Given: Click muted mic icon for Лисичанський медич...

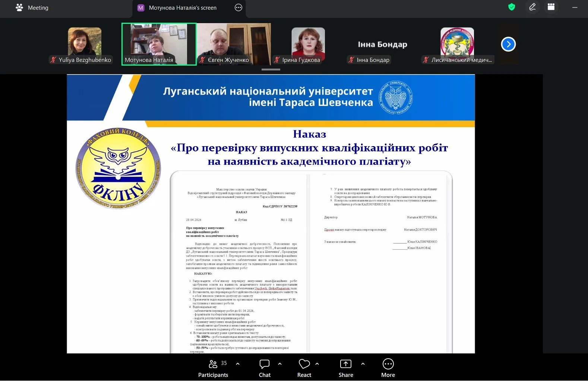Looking at the screenshot, I should 426,60.
